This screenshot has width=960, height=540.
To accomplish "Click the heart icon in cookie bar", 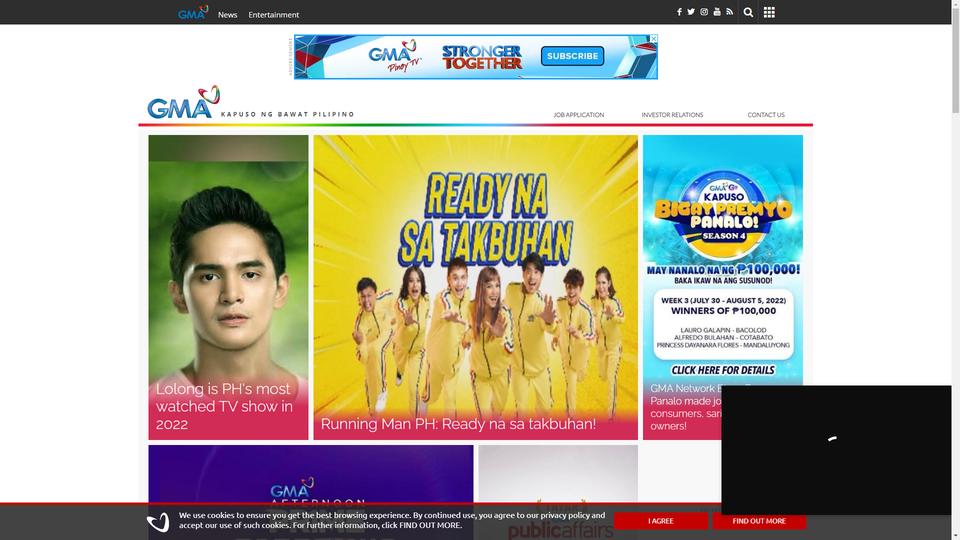I will coord(159,522).
